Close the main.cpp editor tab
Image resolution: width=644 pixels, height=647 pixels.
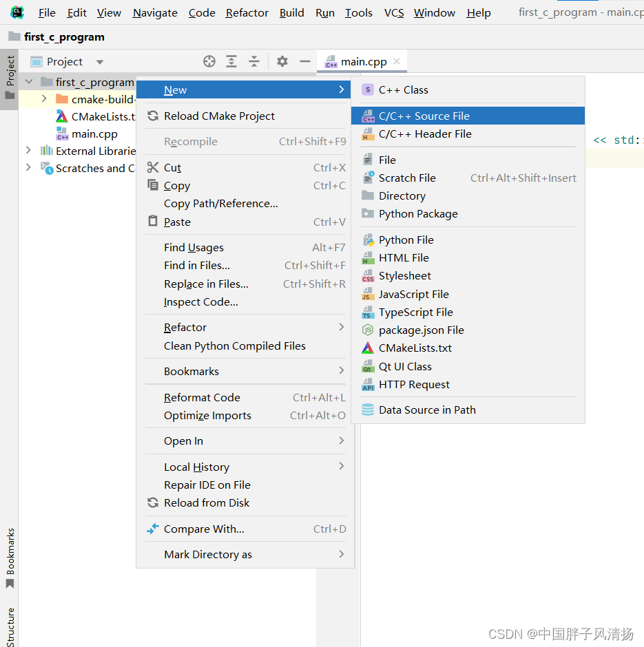coord(397,61)
